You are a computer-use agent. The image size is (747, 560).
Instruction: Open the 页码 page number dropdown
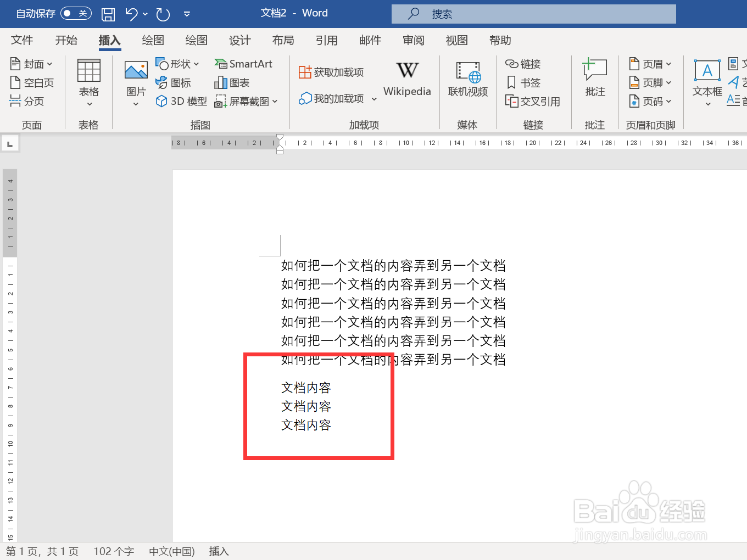(x=650, y=102)
